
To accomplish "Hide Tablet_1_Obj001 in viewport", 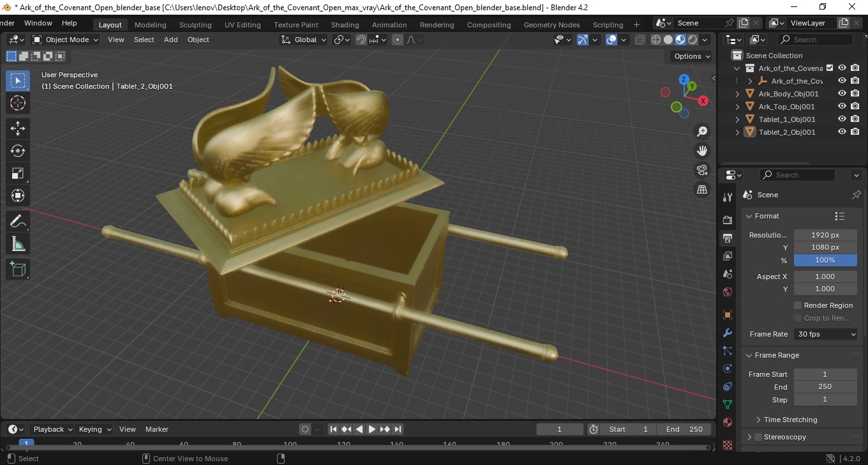I will tap(842, 119).
